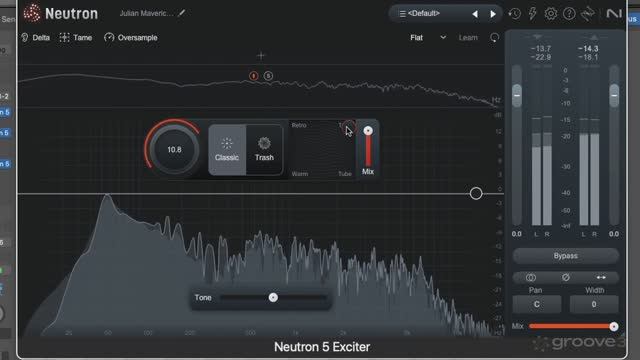Image resolution: width=640 pixels, height=360 pixels.
Task: Click the Tone slider handle
Action: pos(273,298)
